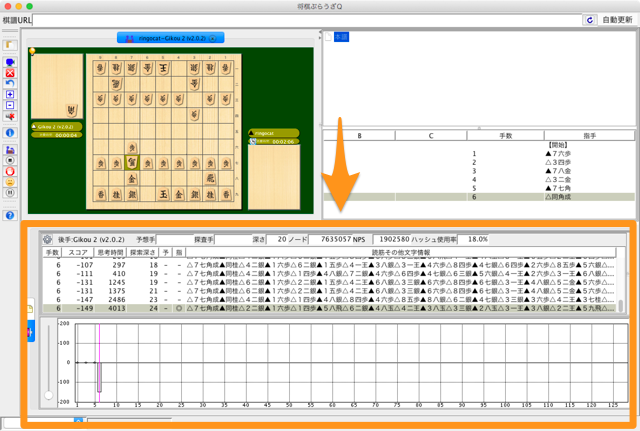Click the blue undo arrow icon

coord(10,83)
